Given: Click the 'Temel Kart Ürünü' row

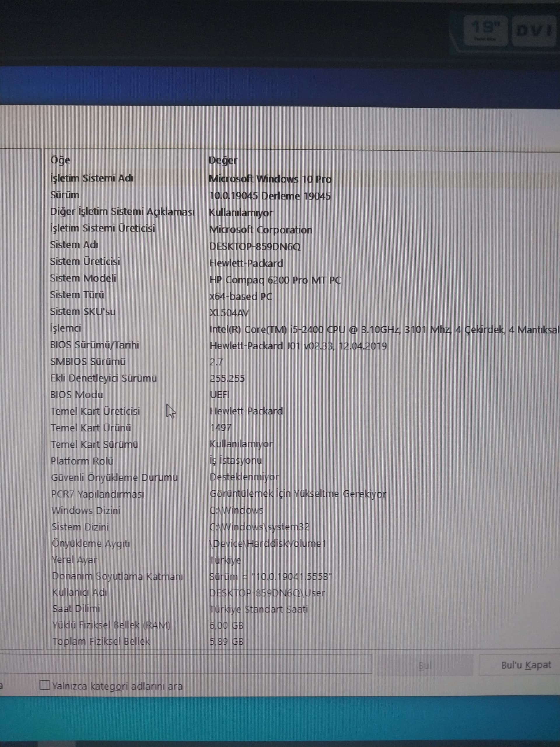Looking at the screenshot, I should click(x=91, y=428).
